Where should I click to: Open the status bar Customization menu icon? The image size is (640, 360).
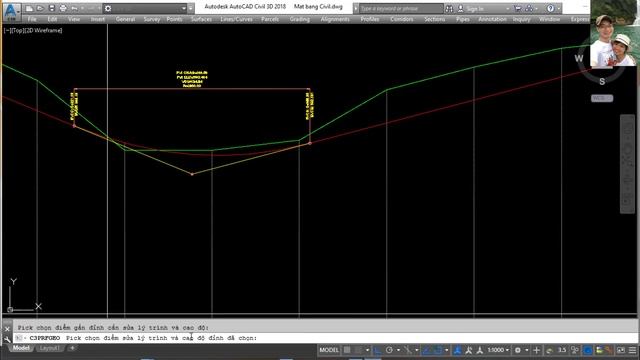[x=633, y=350]
